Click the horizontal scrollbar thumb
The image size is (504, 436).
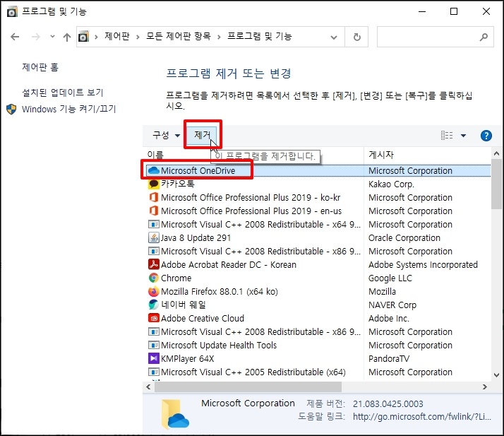(248, 387)
